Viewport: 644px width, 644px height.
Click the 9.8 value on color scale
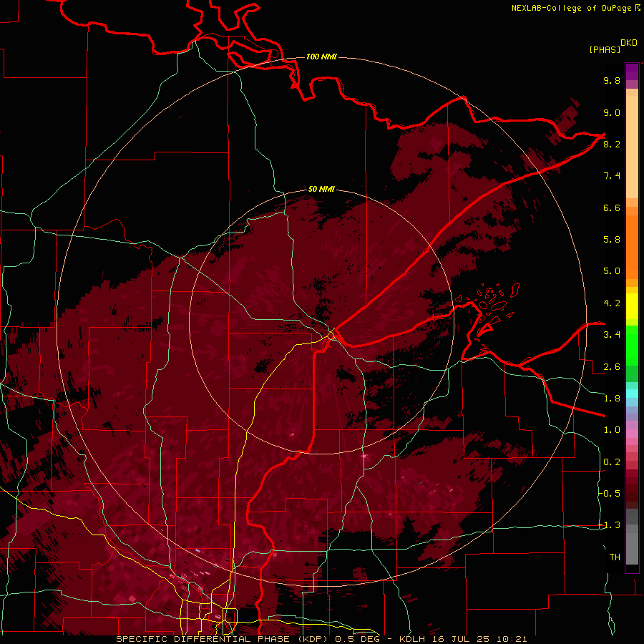click(x=612, y=80)
